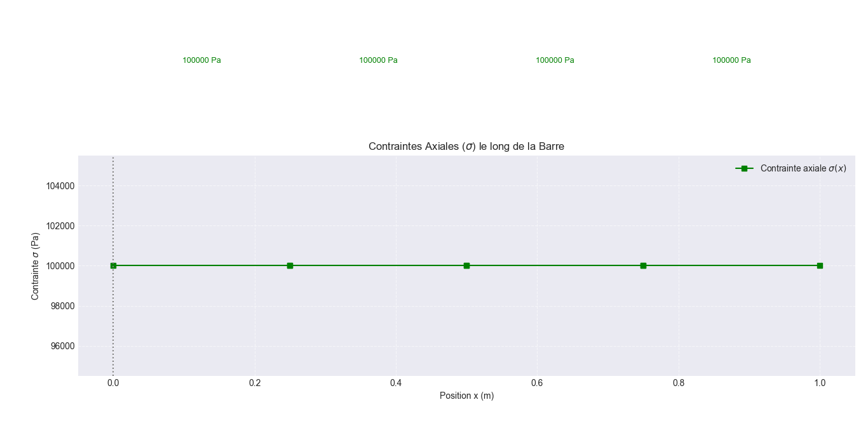Click the rightmost '100000 Pa' annotation
Screen dimensions: 868x421
(731, 60)
